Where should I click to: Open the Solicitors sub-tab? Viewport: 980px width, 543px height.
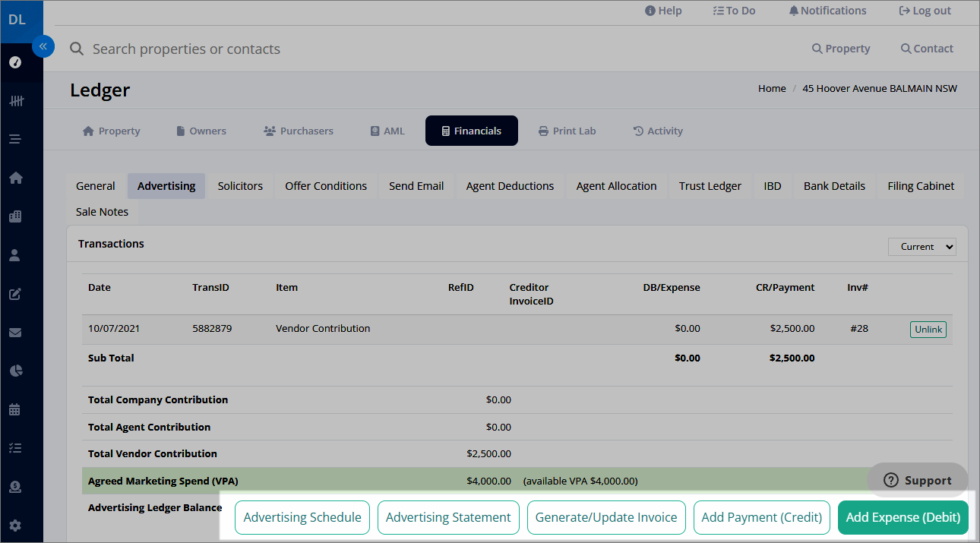(x=240, y=186)
